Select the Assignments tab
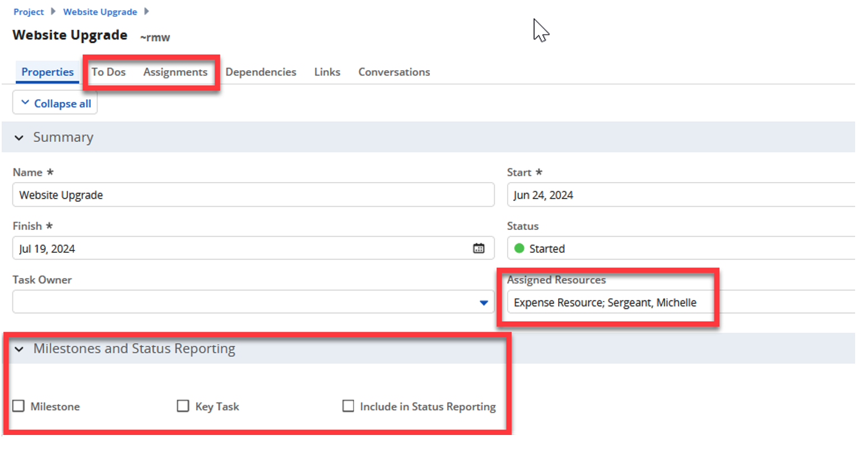The width and height of the screenshot is (868, 449). click(x=175, y=72)
